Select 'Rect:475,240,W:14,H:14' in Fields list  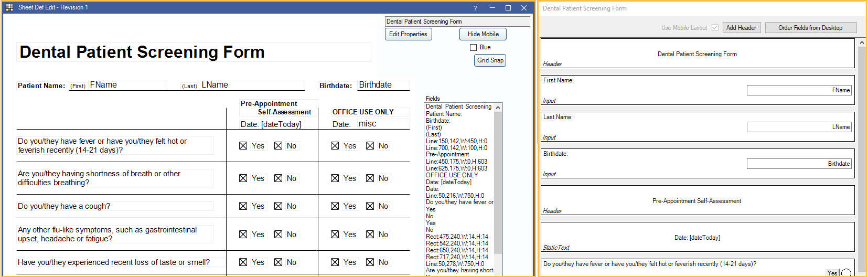point(457,237)
